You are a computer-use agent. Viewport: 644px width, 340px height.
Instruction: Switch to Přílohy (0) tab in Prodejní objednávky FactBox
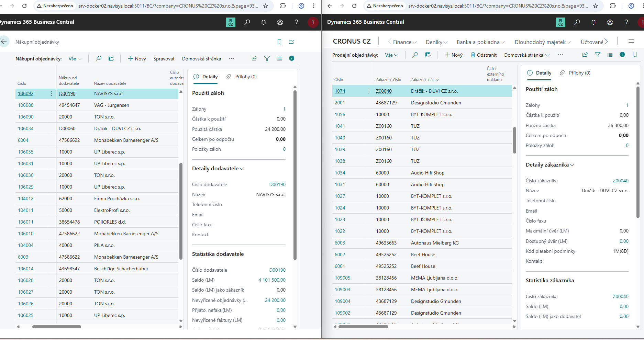click(575, 73)
